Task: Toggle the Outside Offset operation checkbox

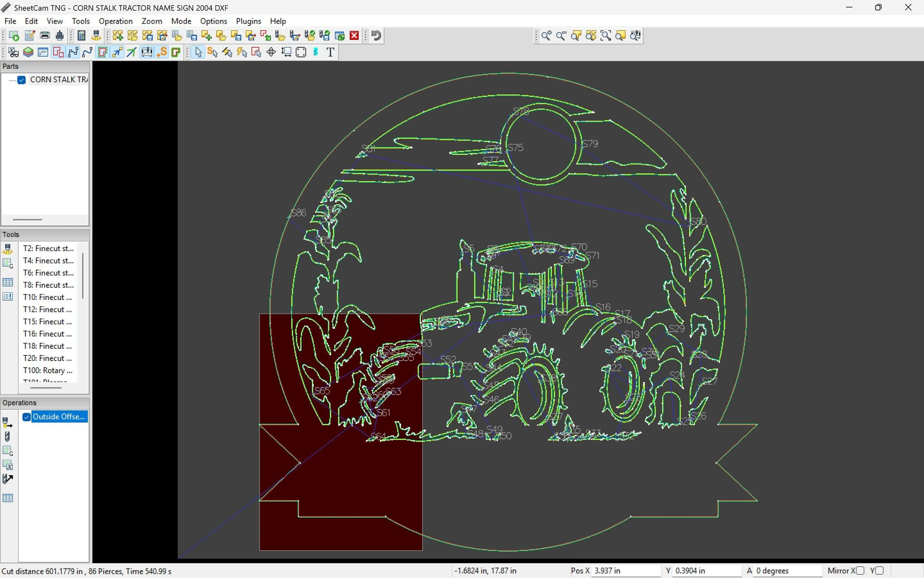Action: [26, 417]
